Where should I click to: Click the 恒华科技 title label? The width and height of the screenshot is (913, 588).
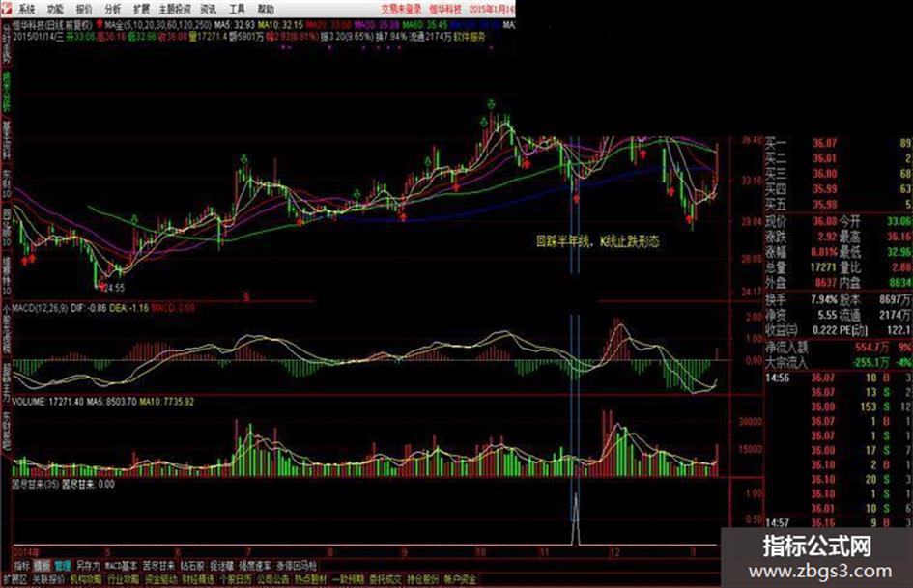tap(445, 9)
